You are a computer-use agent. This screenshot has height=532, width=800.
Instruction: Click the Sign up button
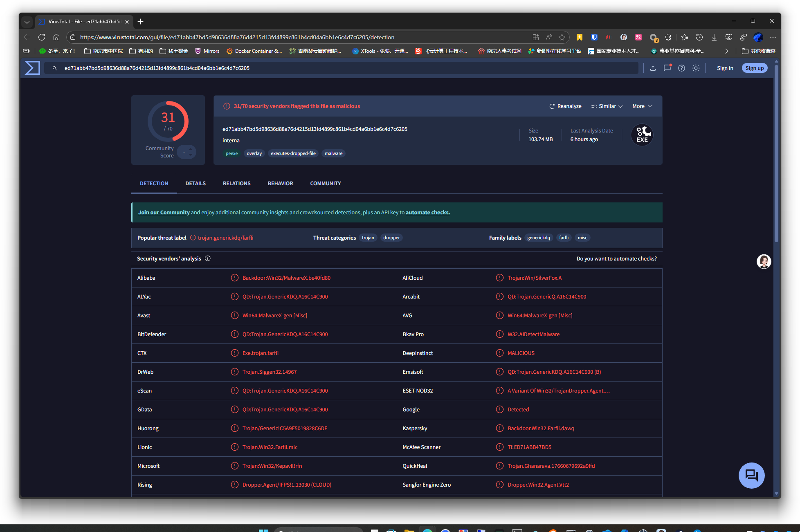coord(754,68)
